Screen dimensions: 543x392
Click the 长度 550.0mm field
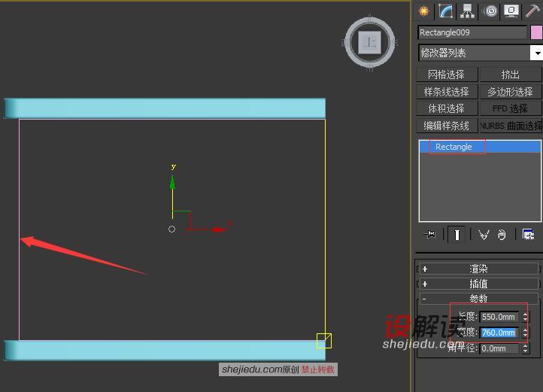point(499,317)
